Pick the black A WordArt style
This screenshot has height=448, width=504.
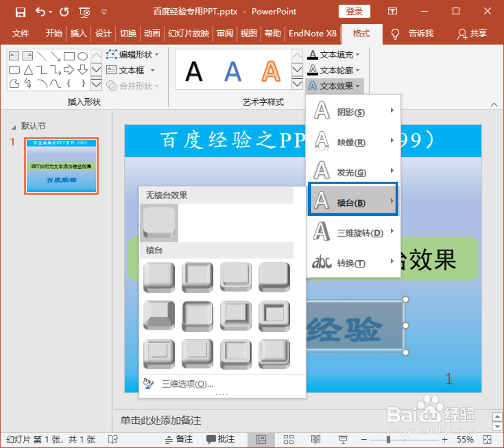(194, 71)
